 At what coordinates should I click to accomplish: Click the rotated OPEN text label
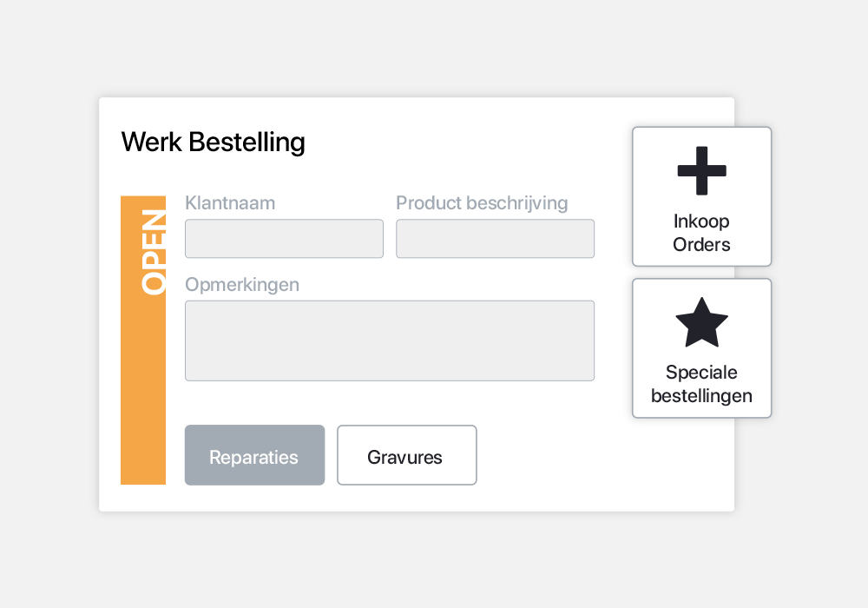pos(154,252)
